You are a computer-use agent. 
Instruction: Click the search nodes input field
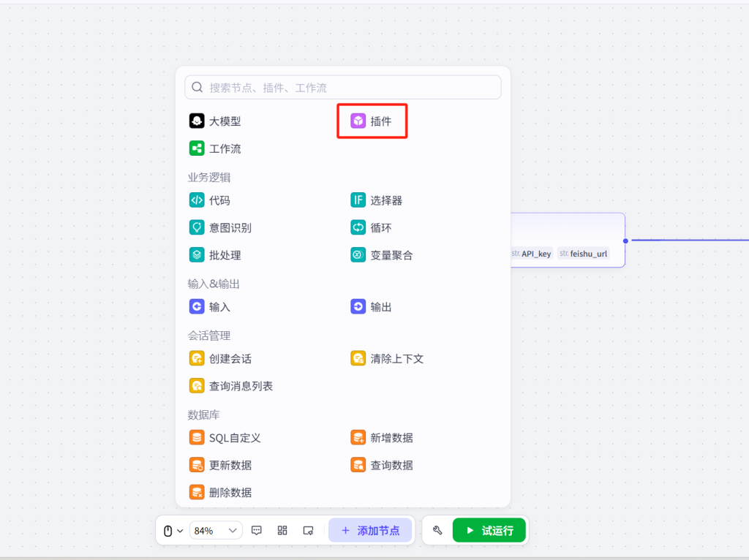pyautogui.click(x=351, y=88)
